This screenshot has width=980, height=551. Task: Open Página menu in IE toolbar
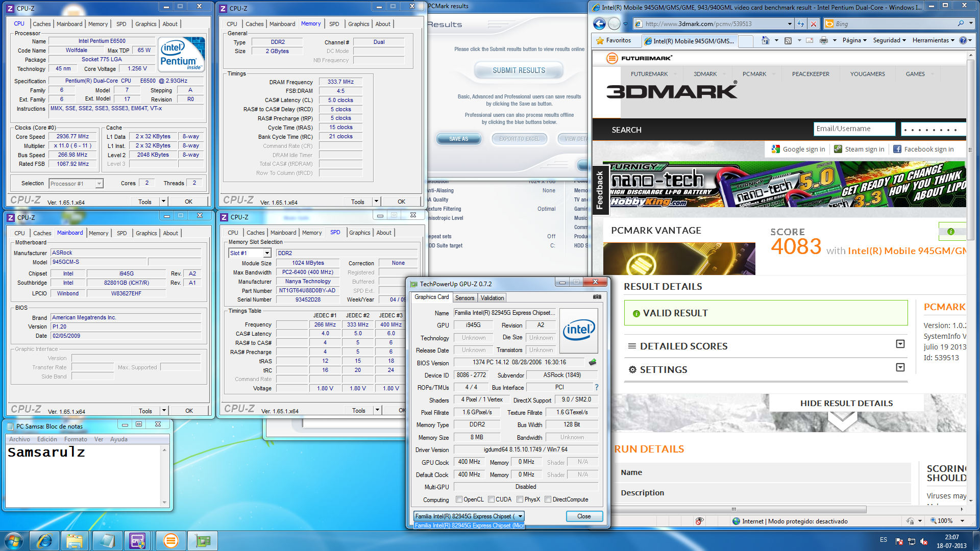click(854, 40)
